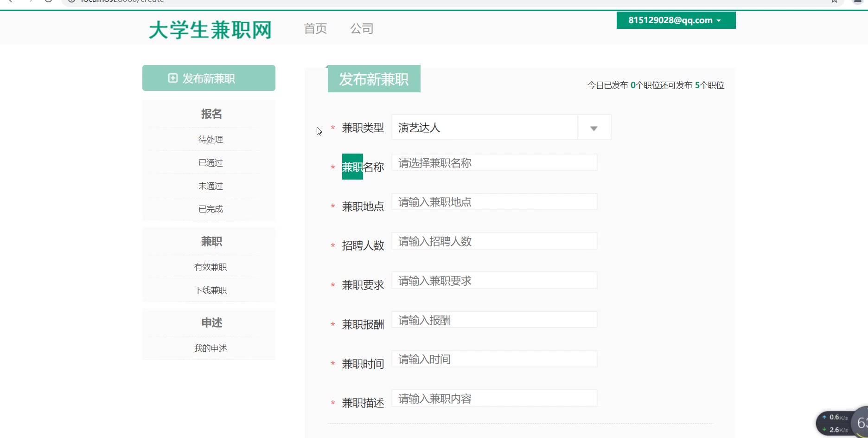Select 待处理 in the 报名 sidebar
The image size is (868, 438).
[x=211, y=140]
